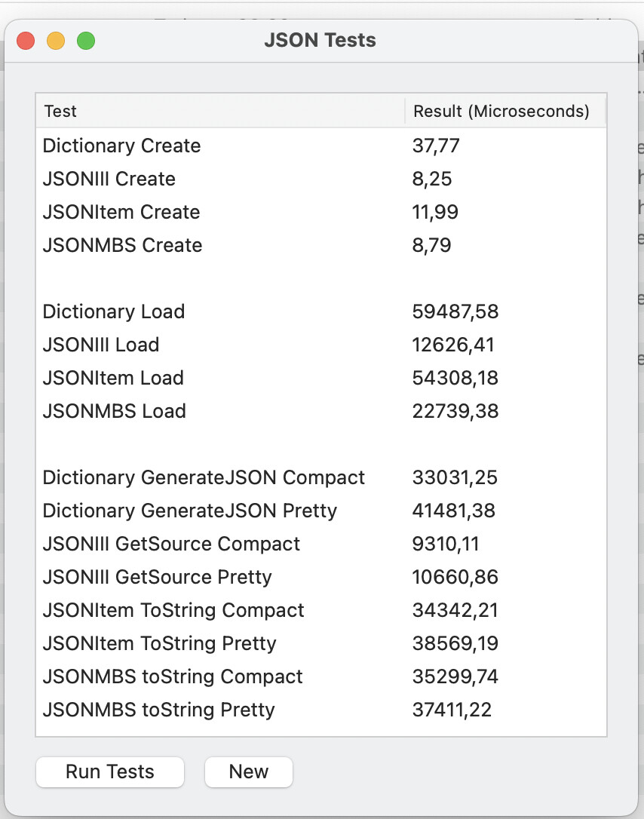Select the JSONItem ToString Compact row

click(321, 610)
